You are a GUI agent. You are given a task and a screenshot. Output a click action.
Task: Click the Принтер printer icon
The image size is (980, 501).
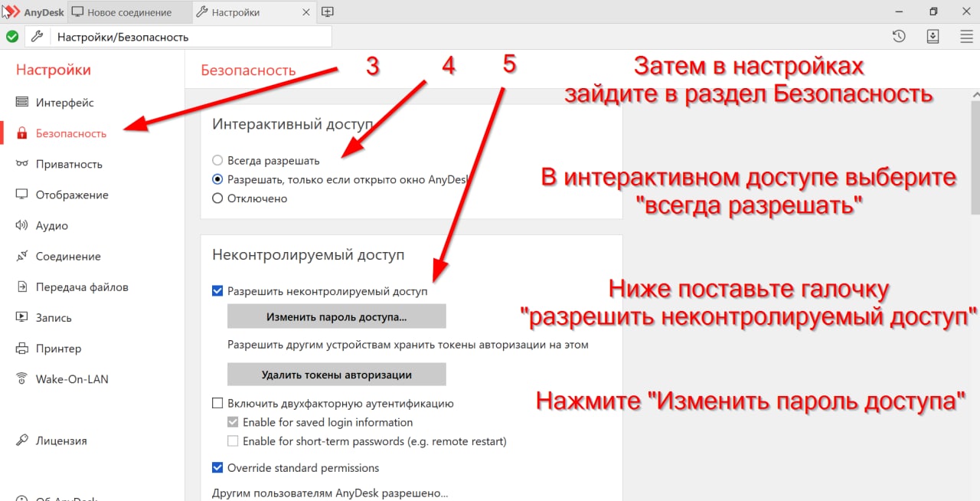pos(21,349)
